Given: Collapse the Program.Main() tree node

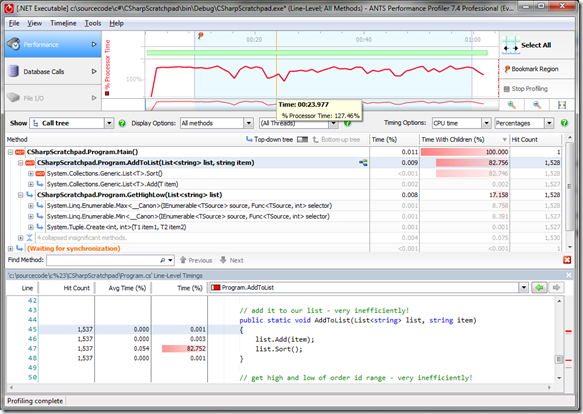Looking at the screenshot, I should [x=10, y=152].
